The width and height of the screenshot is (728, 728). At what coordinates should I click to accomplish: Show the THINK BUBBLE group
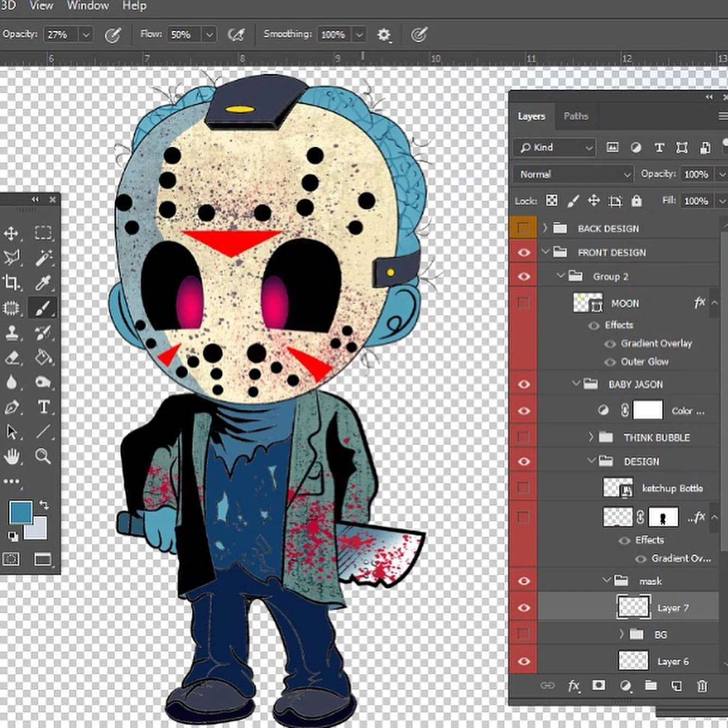(523, 437)
